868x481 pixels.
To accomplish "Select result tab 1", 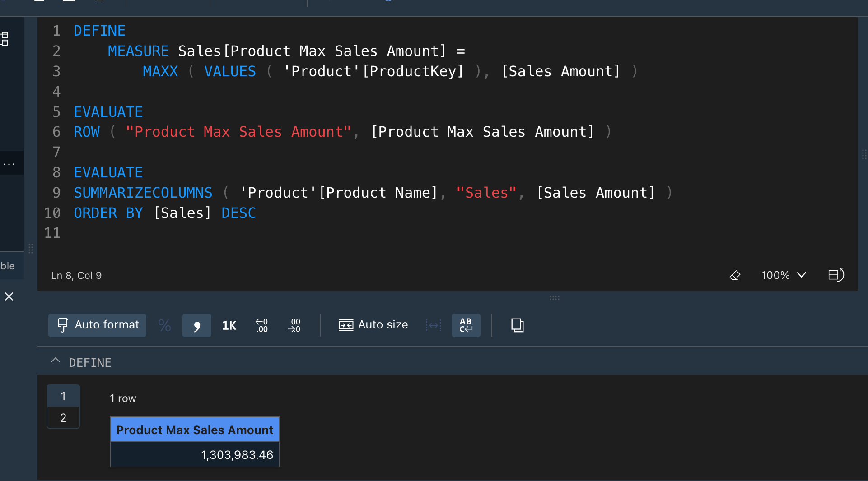I will pyautogui.click(x=63, y=396).
